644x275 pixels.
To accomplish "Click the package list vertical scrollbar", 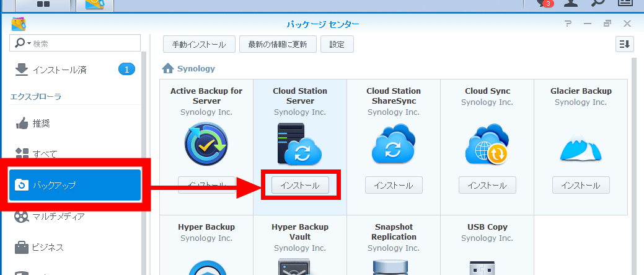I will tap(634, 166).
